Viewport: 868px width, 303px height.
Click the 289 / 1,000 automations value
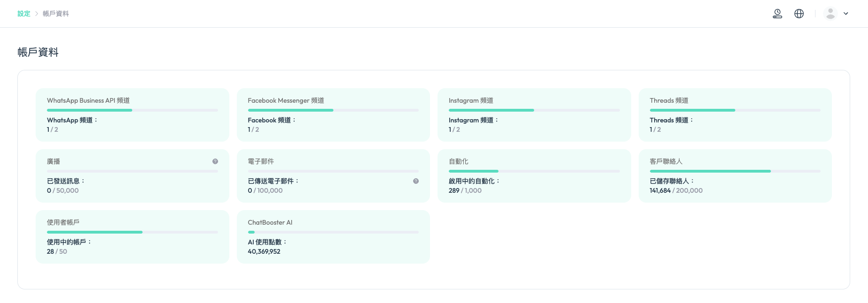pos(465,190)
